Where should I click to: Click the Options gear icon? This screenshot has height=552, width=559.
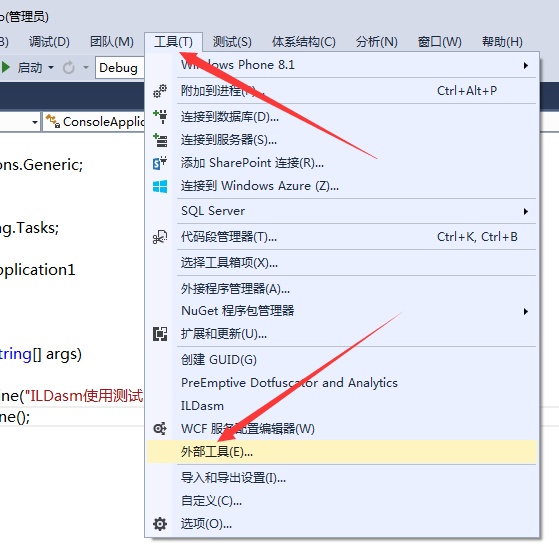click(160, 524)
